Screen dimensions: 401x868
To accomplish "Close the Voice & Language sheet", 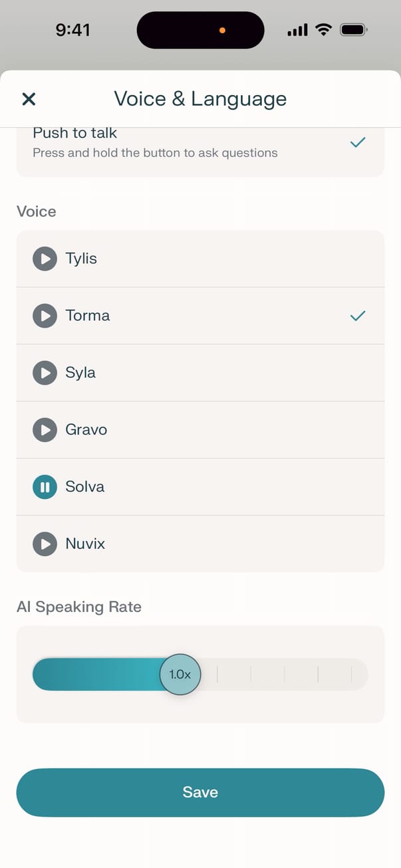I will [x=29, y=99].
